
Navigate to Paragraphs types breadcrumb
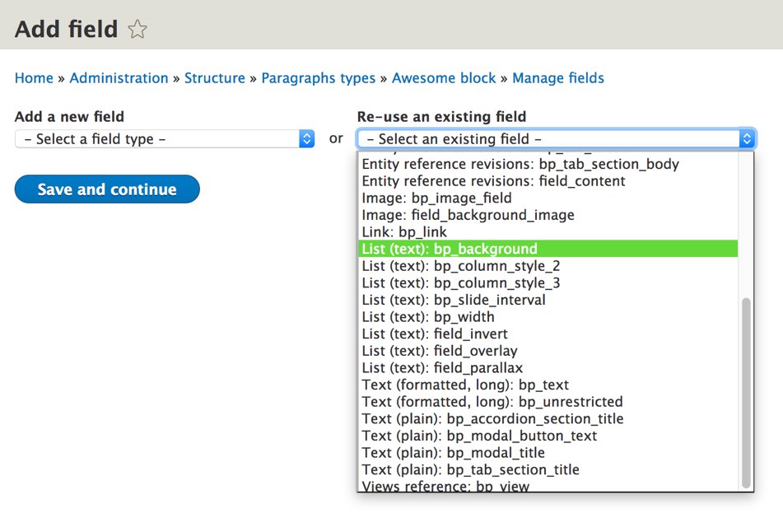point(318,78)
